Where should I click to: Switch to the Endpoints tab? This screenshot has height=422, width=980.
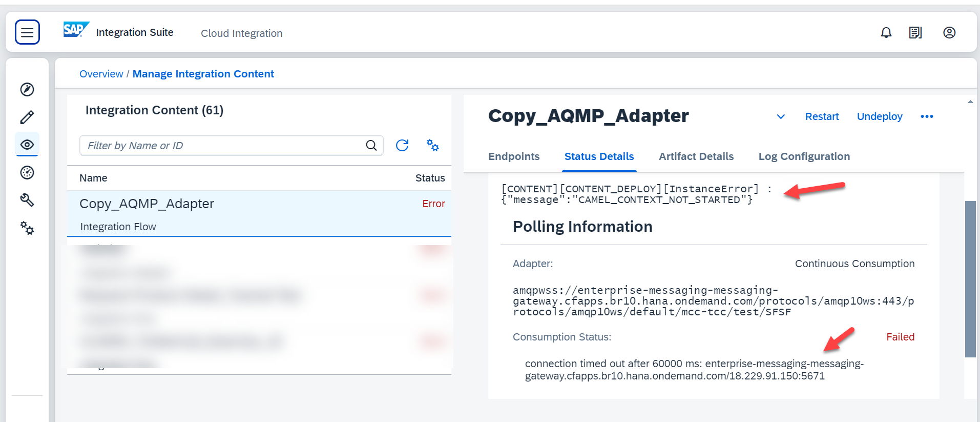[514, 156]
